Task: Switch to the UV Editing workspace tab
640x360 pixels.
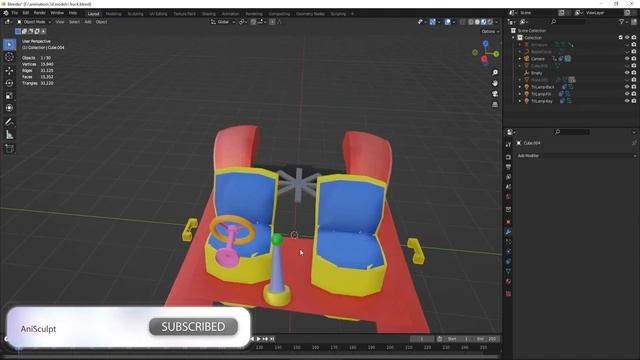Action: click(158, 14)
